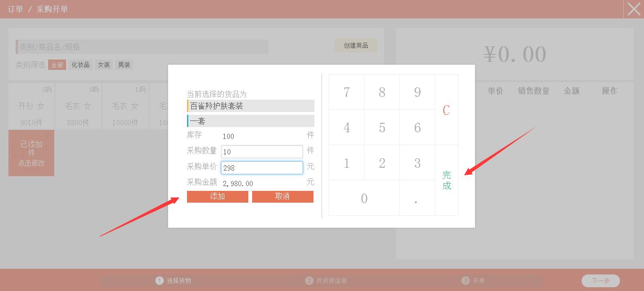The image size is (644, 291).
Task: Cancel the dialog with 取消 button
Action: click(282, 197)
